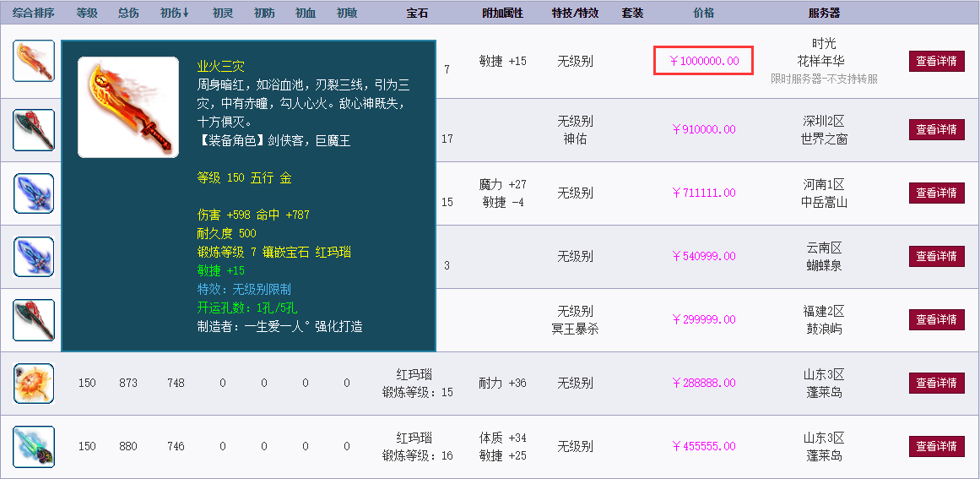This screenshot has width=980, height=479.
Task: Sort by 综合排序 column header
Action: coord(34,13)
